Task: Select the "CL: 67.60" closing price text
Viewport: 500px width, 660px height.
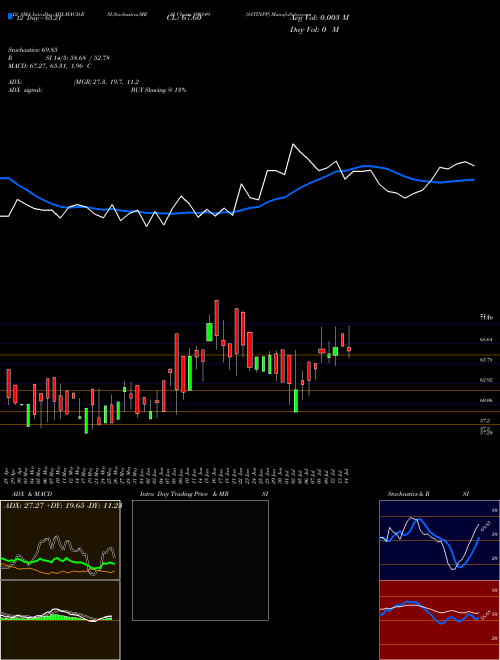Action: point(184,19)
